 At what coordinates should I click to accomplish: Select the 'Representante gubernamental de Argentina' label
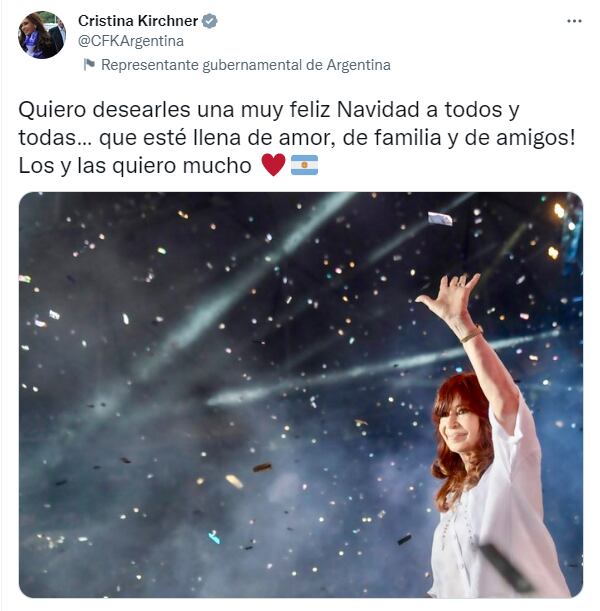click(245, 65)
